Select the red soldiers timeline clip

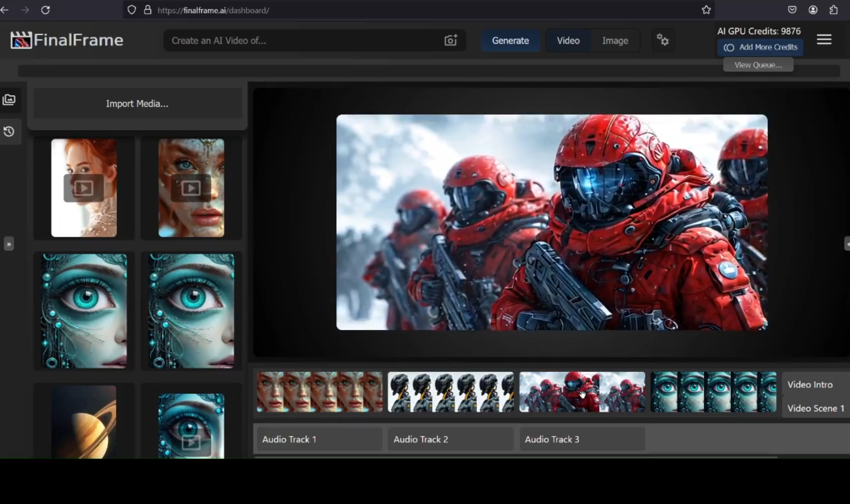(x=582, y=392)
